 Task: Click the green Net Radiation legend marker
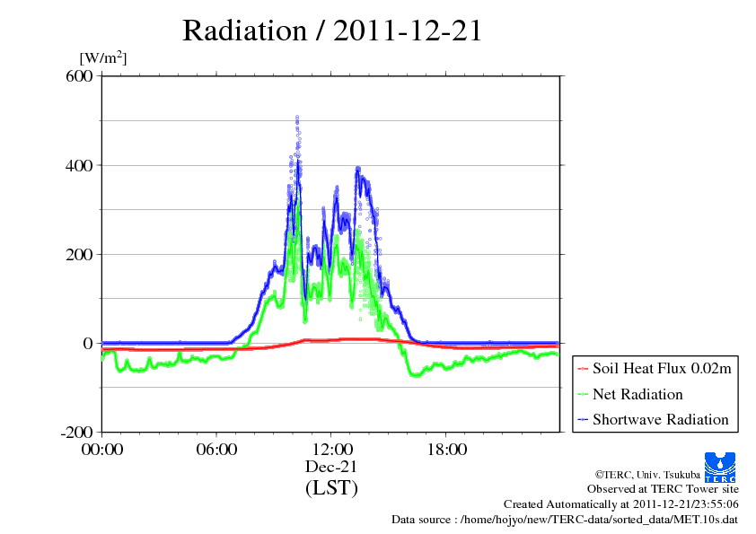583,395
